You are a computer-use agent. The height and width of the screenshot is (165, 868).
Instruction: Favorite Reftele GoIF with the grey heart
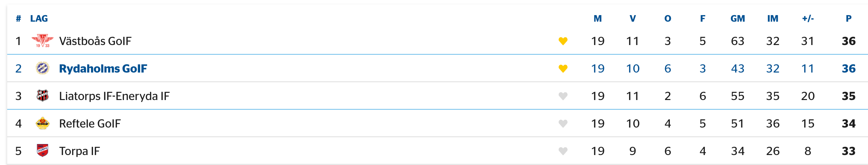pyautogui.click(x=563, y=124)
